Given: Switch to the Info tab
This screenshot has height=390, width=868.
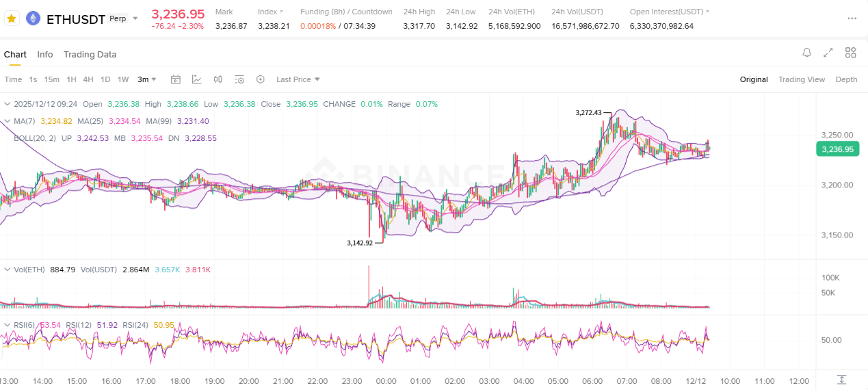Looking at the screenshot, I should 45,54.
